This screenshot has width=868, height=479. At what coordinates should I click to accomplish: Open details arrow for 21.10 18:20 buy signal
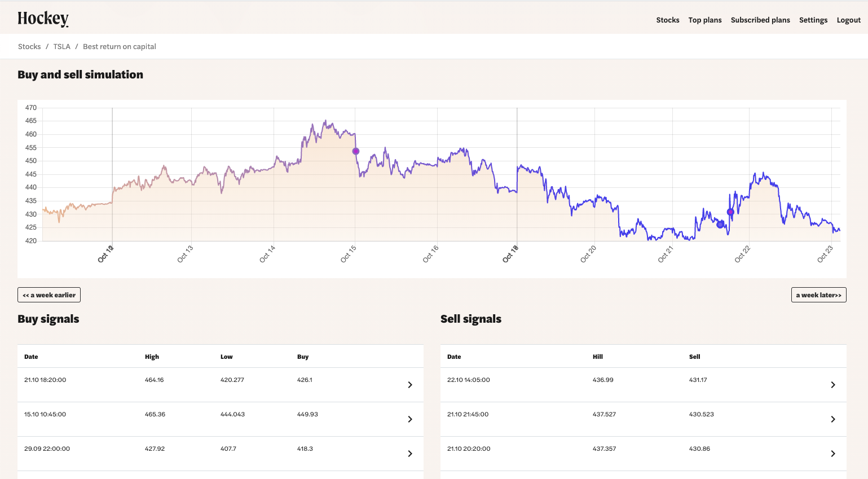[x=410, y=385]
